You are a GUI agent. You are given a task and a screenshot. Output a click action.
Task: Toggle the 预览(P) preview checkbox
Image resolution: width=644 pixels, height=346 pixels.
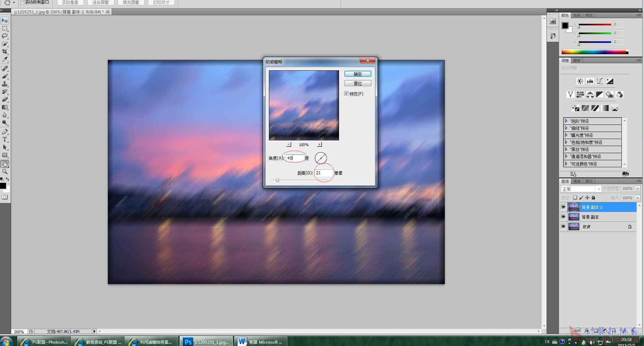[346, 94]
